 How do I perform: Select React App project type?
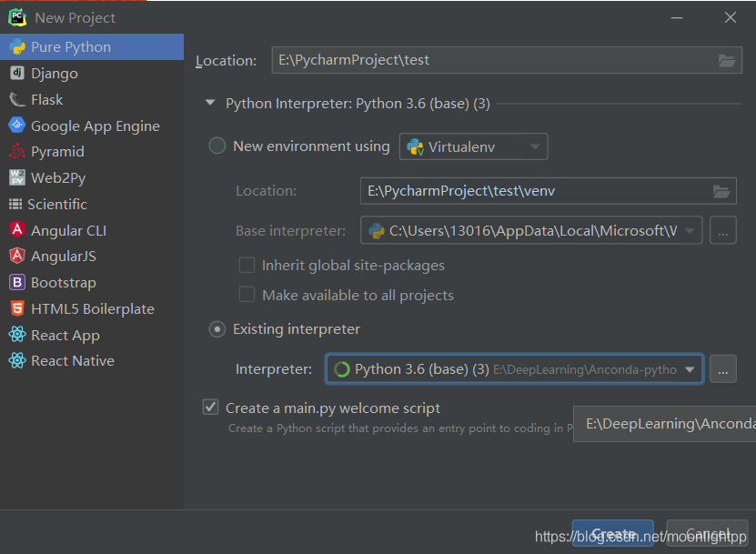(92, 335)
